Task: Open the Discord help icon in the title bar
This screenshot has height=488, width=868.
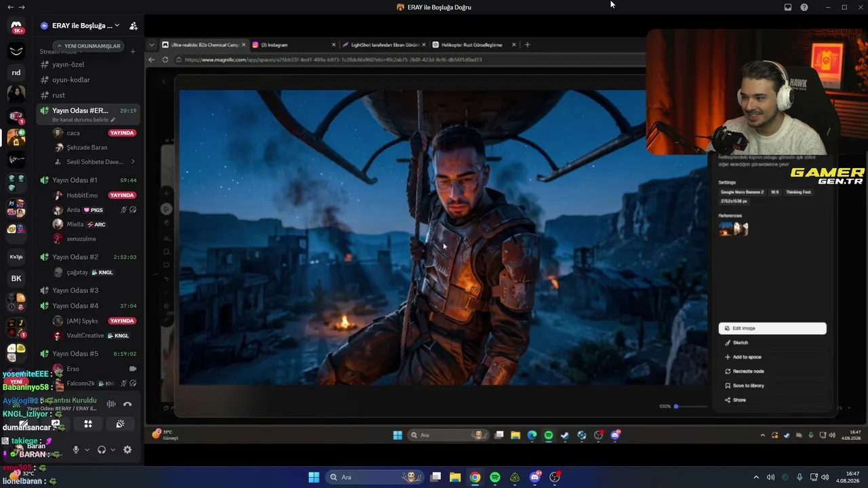Action: click(804, 7)
